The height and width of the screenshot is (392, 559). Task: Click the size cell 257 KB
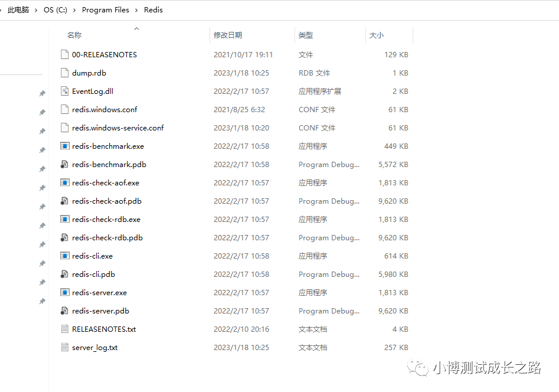pos(396,347)
